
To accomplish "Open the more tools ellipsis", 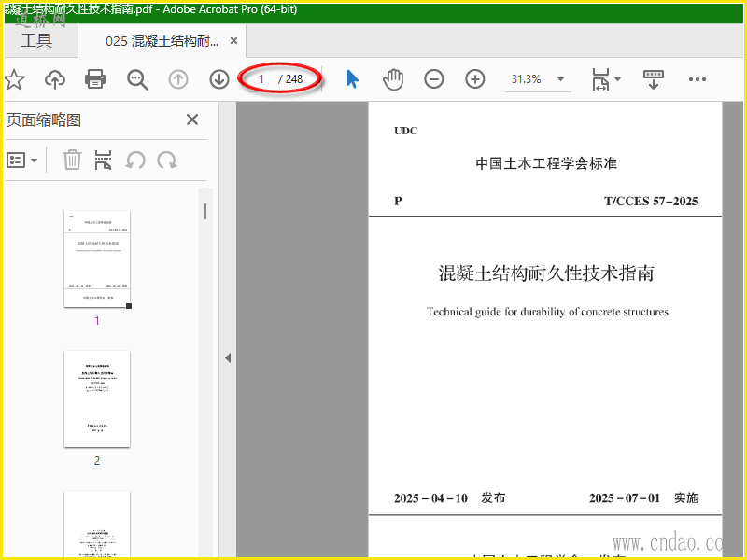I will click(698, 79).
